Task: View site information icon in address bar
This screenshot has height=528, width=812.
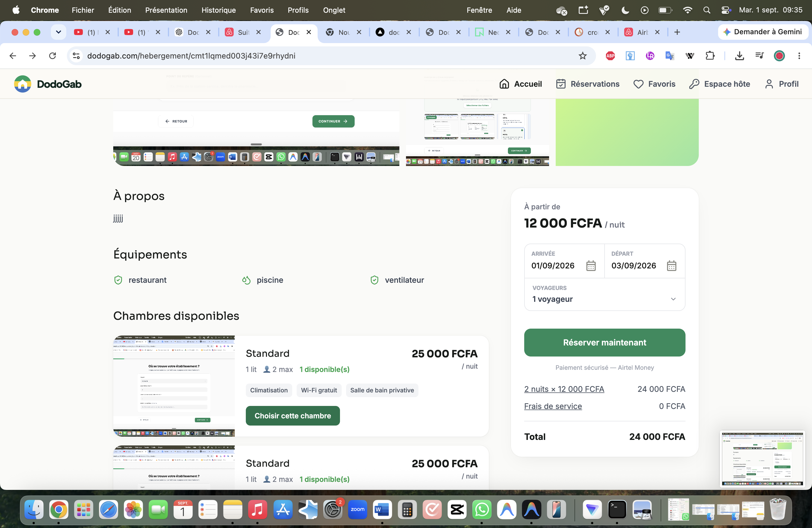Action: (x=77, y=56)
